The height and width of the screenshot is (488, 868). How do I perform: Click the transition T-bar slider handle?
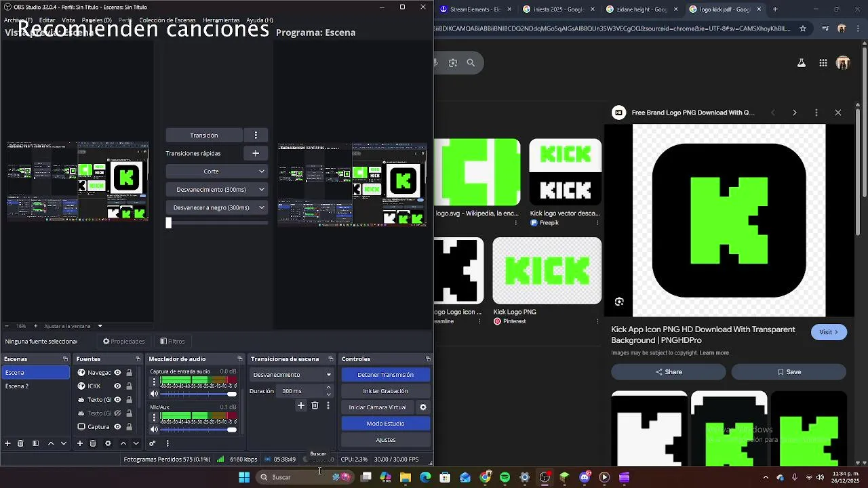[169, 222]
